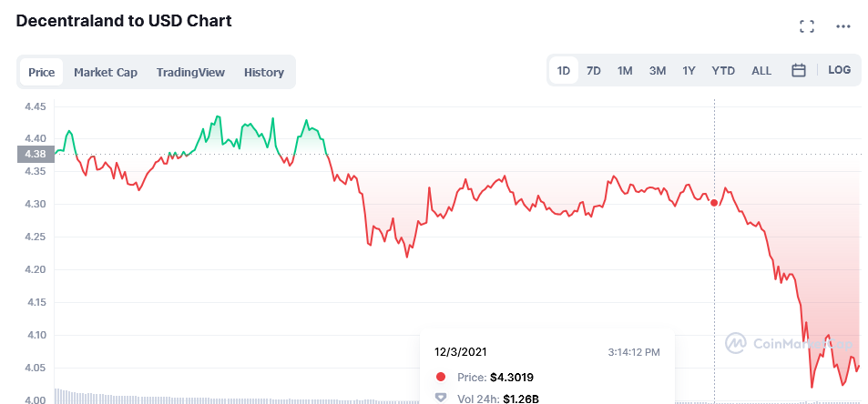Viewport: 868px width, 404px height.
Task: Choose the YTD time range
Action: 723,71
